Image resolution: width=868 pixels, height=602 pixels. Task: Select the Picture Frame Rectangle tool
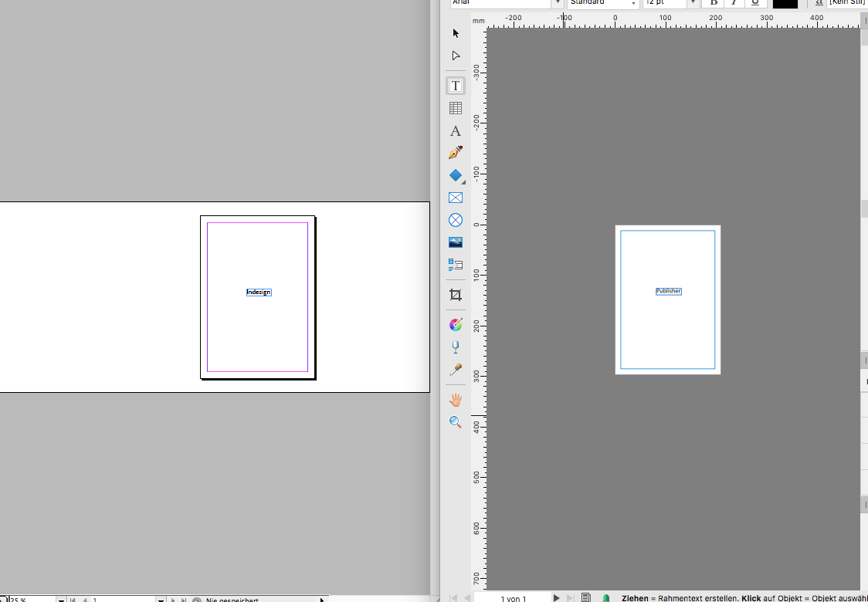coord(456,198)
